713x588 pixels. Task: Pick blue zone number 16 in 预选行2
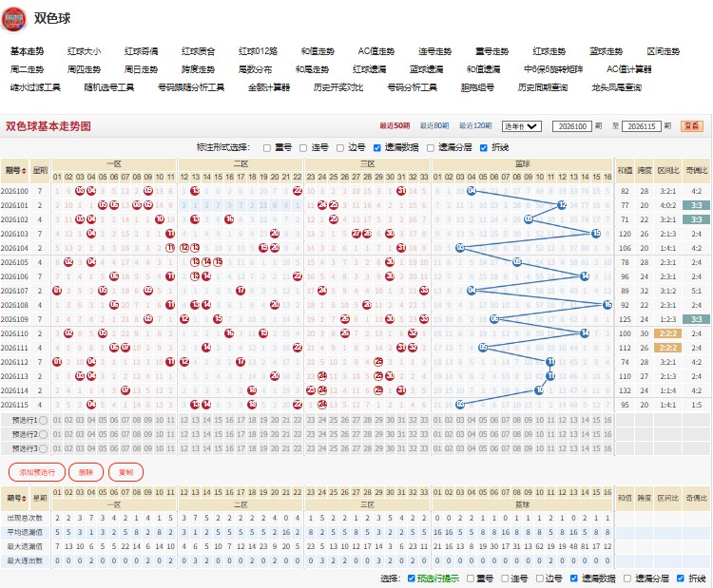607,434
